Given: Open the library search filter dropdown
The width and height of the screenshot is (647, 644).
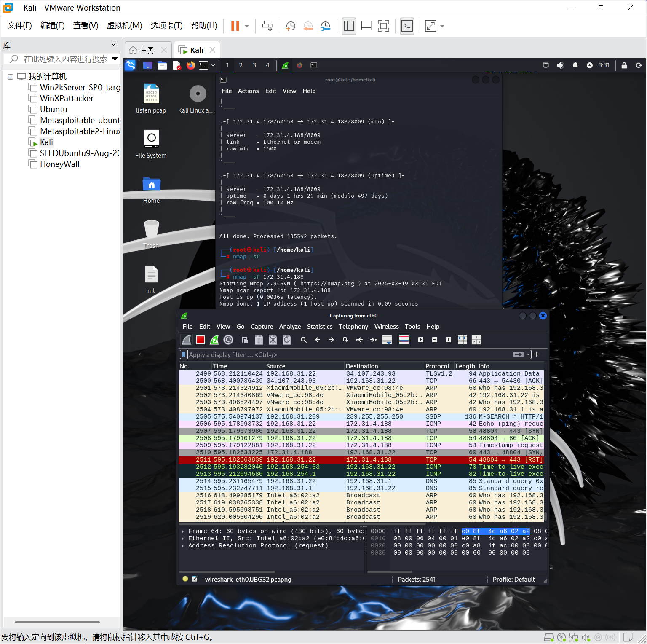Looking at the screenshot, I should pyautogui.click(x=115, y=59).
